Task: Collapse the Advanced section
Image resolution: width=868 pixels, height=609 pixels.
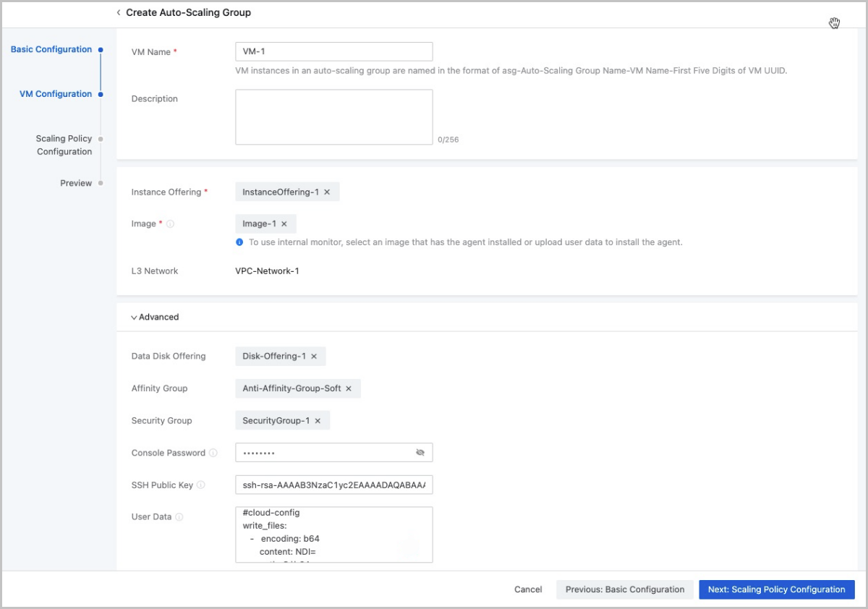Action: tap(155, 317)
